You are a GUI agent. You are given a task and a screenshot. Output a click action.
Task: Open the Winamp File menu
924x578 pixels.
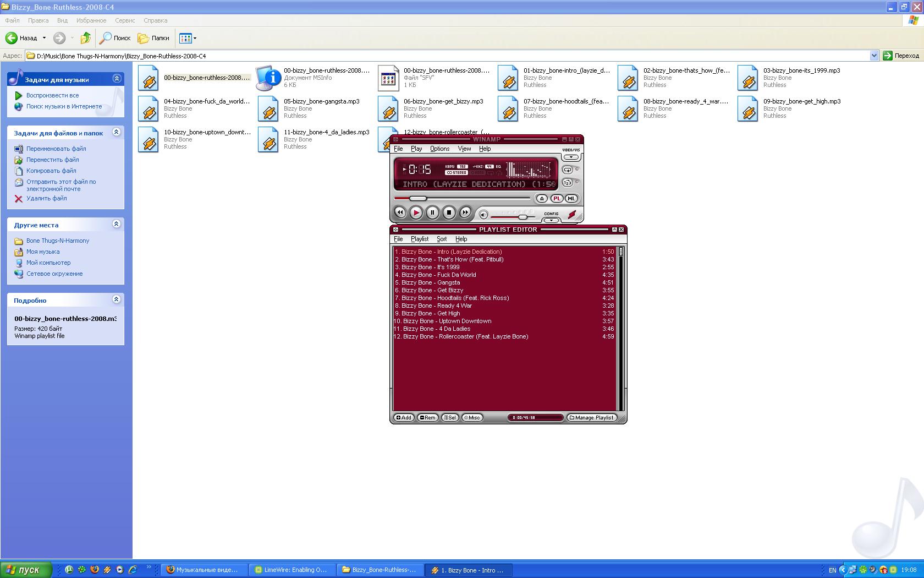coord(398,149)
